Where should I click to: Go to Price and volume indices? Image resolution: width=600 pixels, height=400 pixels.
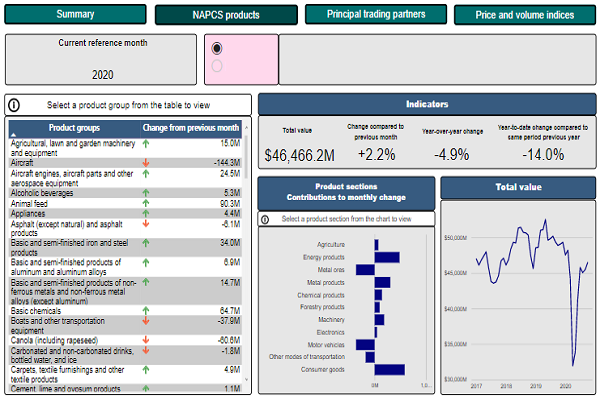click(524, 15)
